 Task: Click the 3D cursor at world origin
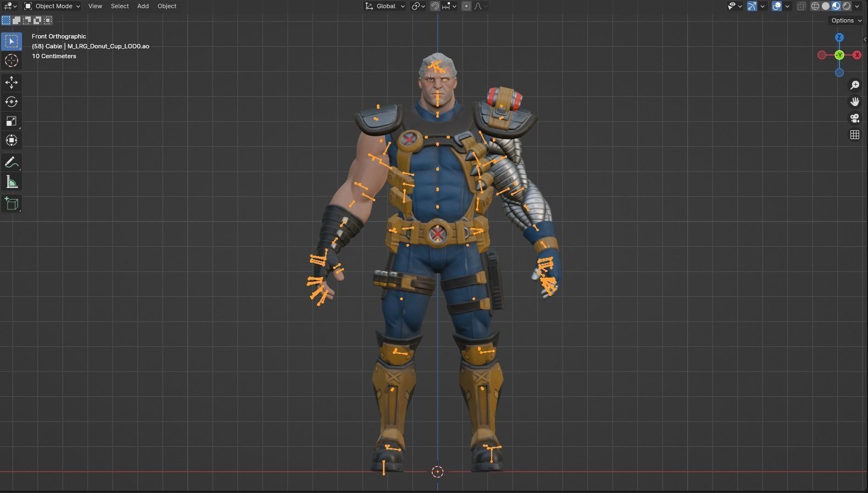point(437,472)
